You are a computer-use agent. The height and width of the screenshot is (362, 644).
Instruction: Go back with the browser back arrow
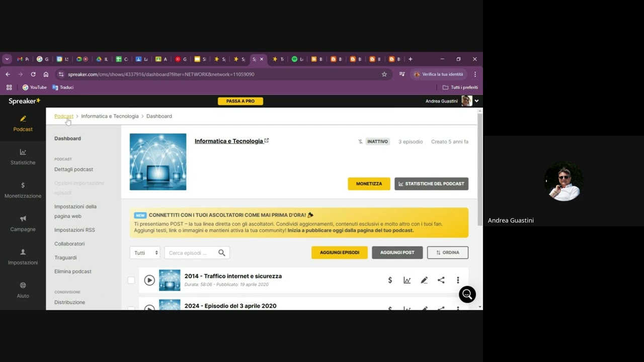8,74
